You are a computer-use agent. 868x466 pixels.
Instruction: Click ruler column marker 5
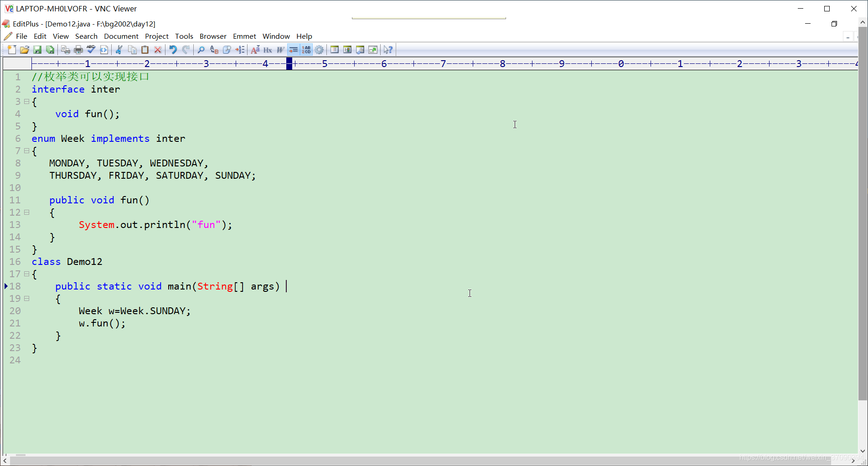tap(325, 63)
